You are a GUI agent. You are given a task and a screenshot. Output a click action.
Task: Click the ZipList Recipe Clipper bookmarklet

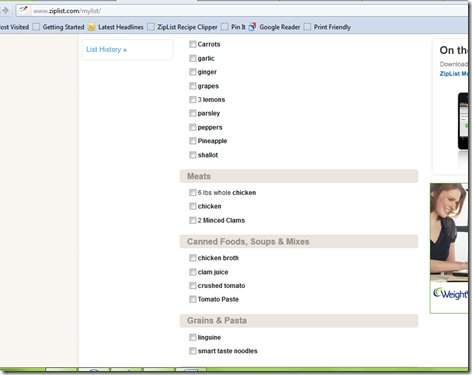182,27
